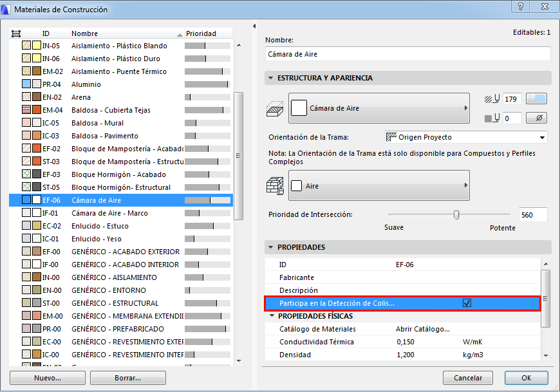Click the Densidad value 1,200

point(406,355)
